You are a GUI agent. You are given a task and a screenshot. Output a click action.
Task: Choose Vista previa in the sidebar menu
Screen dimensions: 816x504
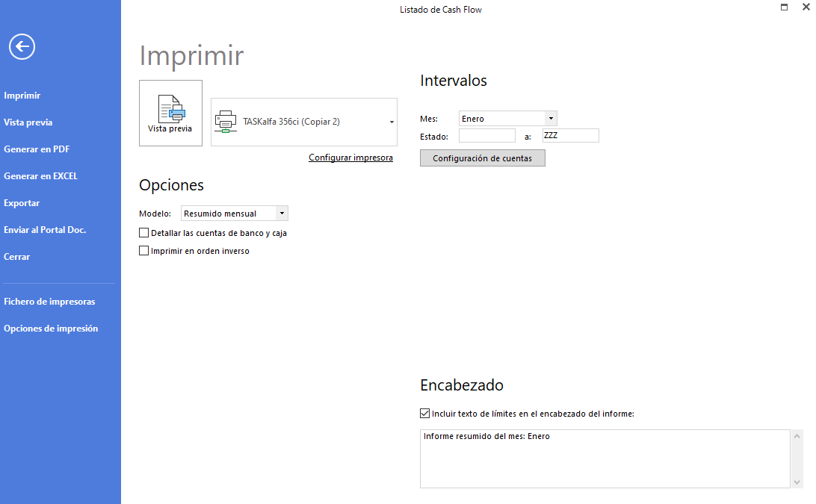[28, 122]
